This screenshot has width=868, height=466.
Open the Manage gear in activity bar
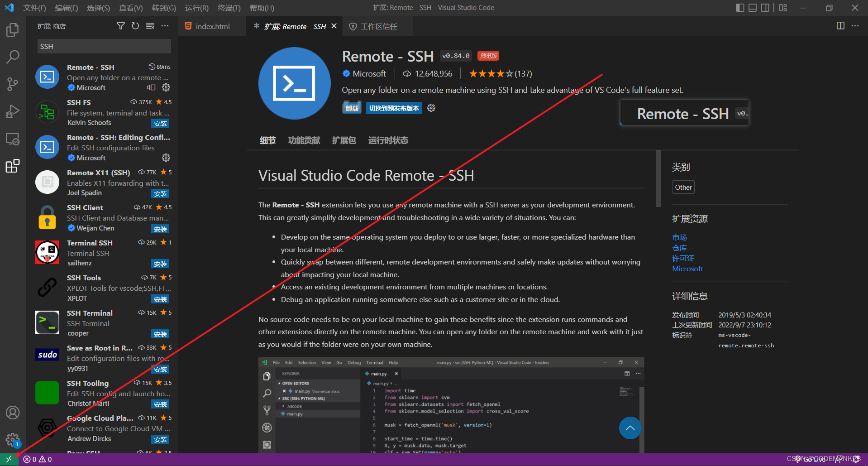click(x=13, y=439)
